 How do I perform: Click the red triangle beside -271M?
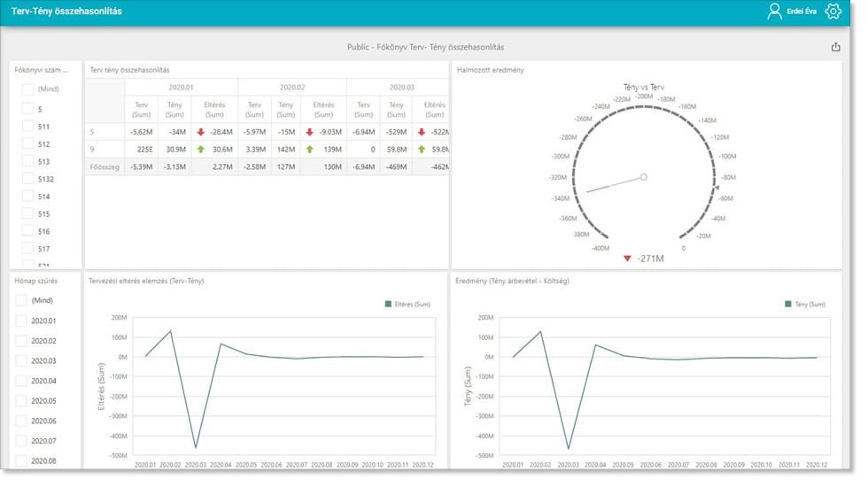point(627,259)
